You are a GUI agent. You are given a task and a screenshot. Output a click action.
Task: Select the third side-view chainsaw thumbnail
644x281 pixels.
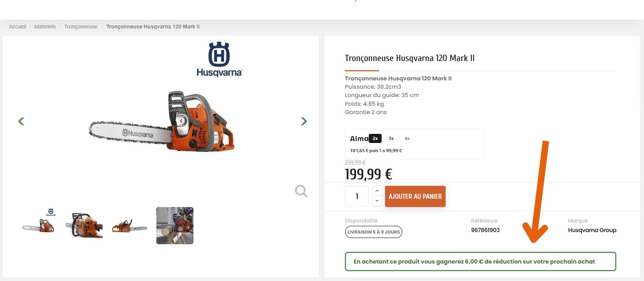(129, 226)
